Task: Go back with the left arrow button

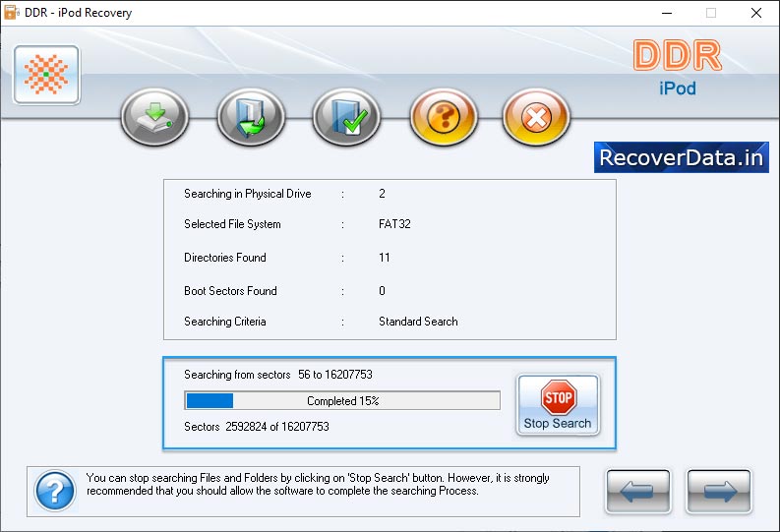Action: tap(638, 492)
